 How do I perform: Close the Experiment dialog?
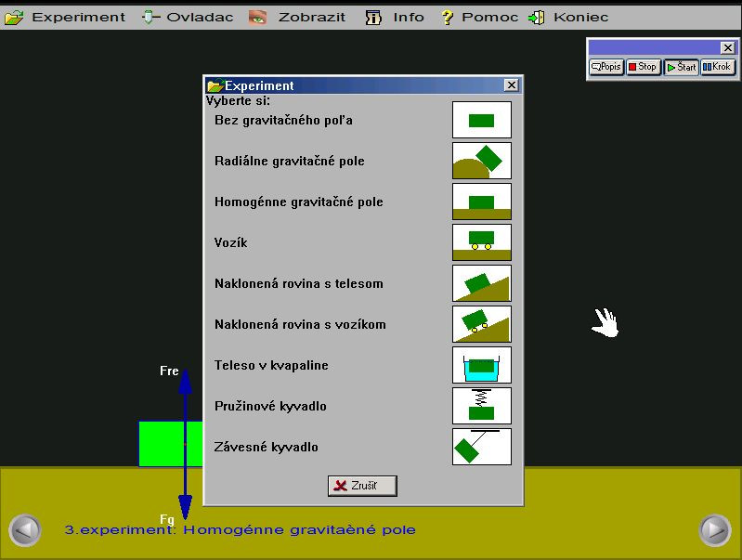(x=511, y=85)
